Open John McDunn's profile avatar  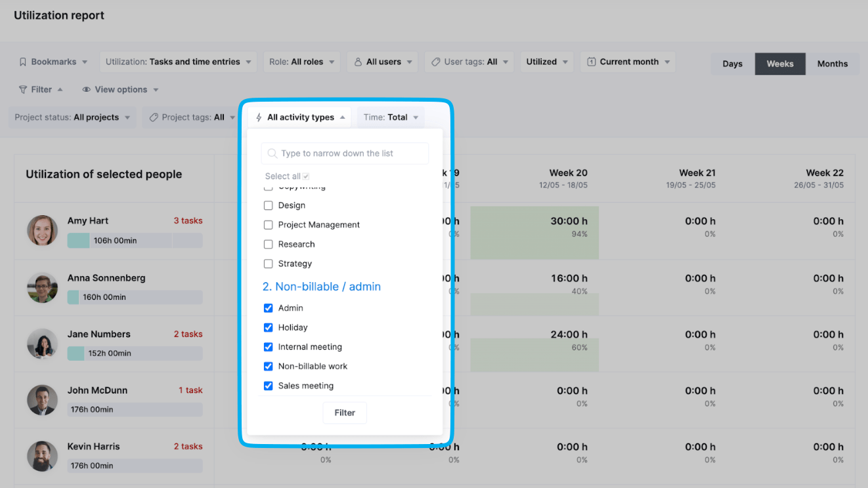[42, 399]
